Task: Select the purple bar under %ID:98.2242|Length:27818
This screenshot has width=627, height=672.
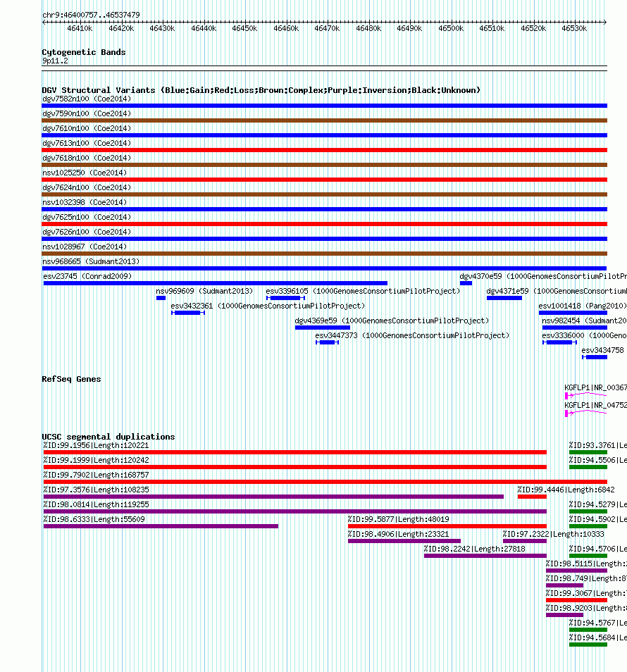Action: (485, 556)
